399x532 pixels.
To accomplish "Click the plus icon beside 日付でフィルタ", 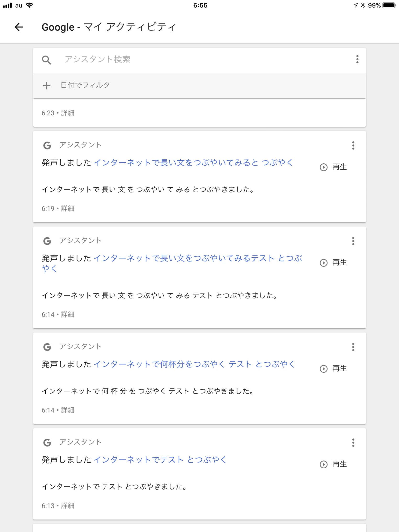I will tap(47, 86).
